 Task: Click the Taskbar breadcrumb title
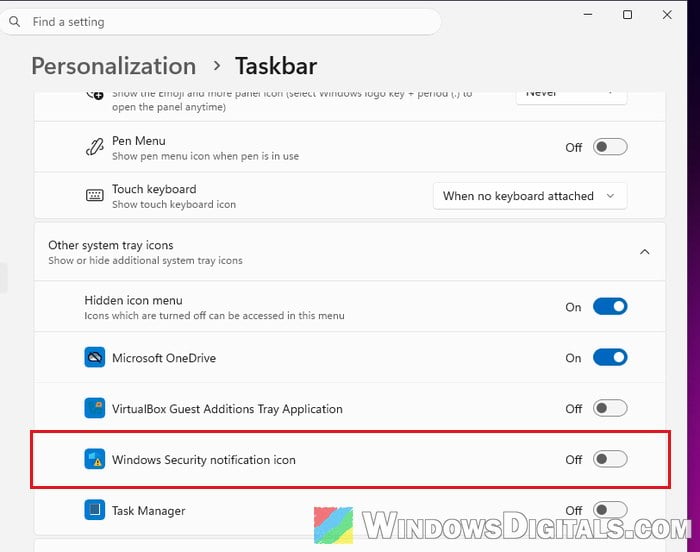276,66
